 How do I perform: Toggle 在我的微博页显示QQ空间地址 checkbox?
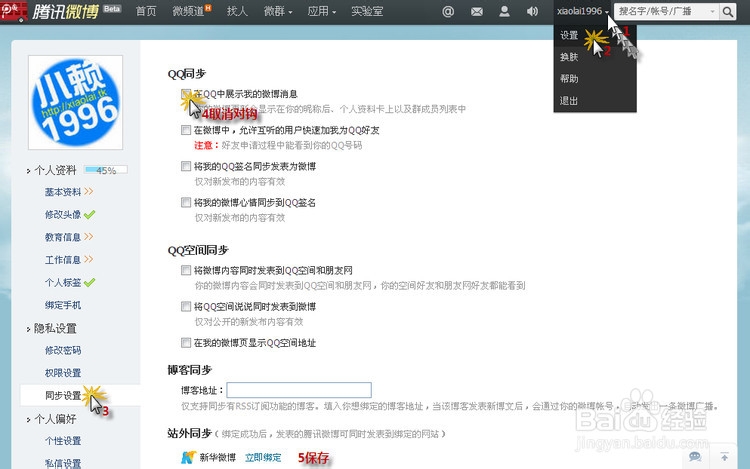pos(186,343)
